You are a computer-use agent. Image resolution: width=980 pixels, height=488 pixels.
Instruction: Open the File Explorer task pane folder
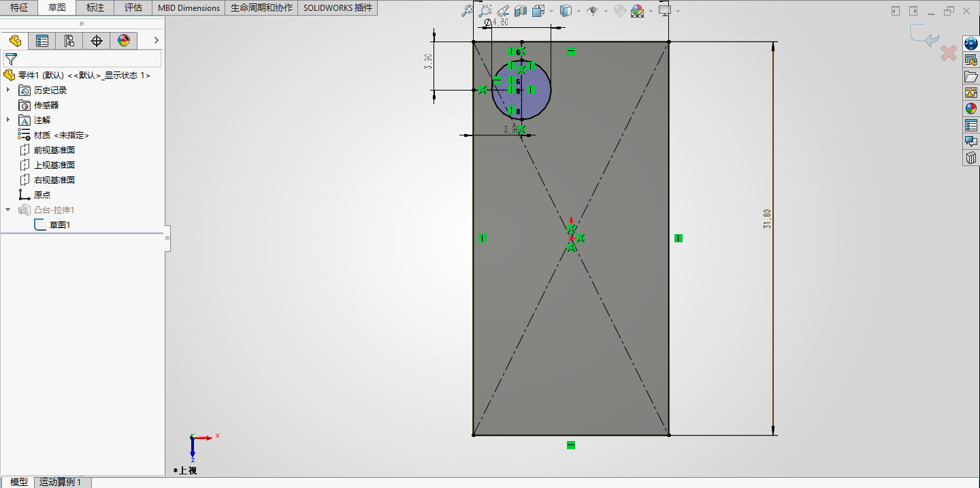click(971, 76)
